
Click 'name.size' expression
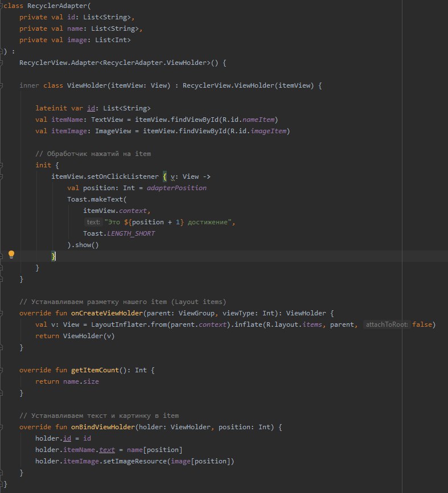tap(81, 381)
